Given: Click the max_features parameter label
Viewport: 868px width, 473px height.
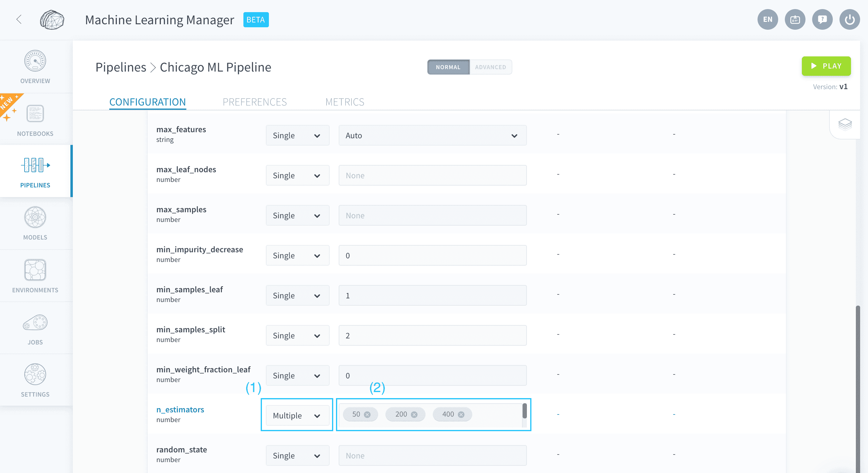Looking at the screenshot, I should (x=181, y=129).
